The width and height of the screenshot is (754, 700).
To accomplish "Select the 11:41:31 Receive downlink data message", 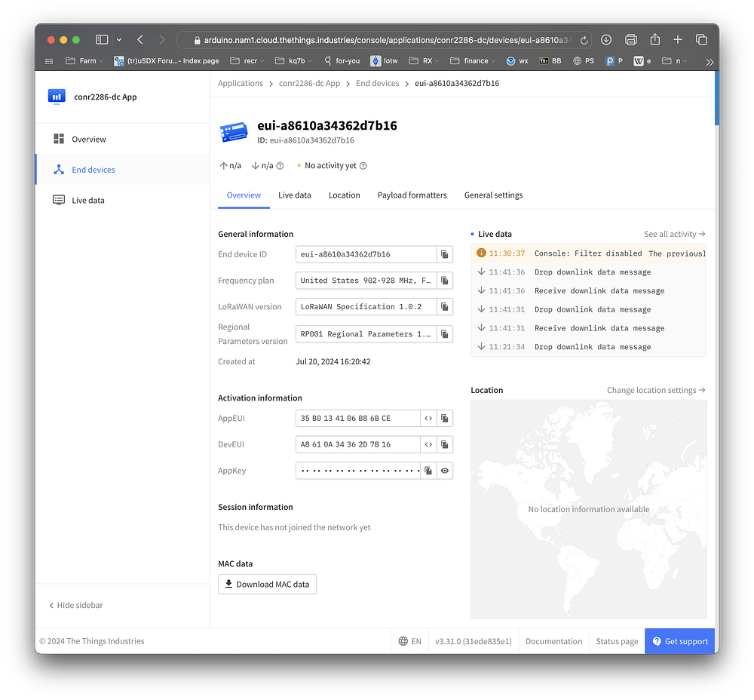I will click(x=588, y=329).
